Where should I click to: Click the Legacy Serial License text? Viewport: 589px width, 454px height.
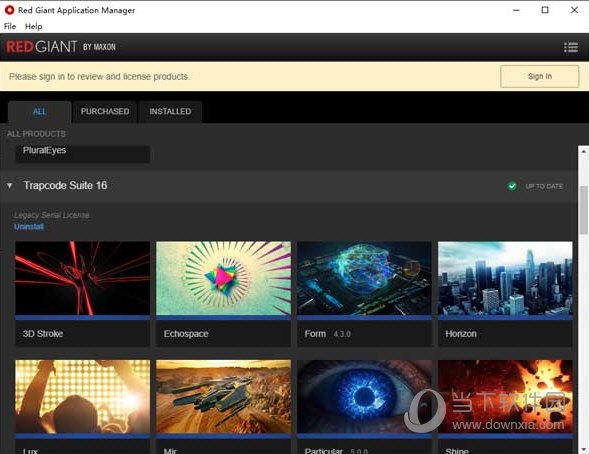51,215
